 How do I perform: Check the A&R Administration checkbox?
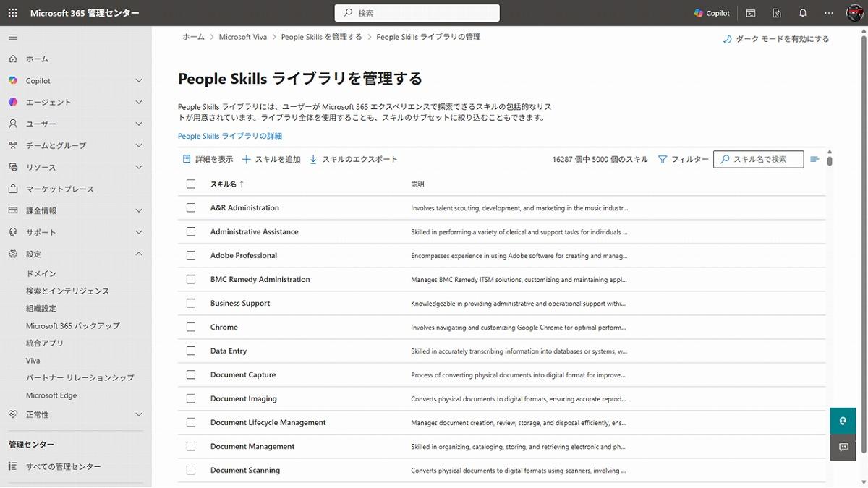[x=191, y=207]
